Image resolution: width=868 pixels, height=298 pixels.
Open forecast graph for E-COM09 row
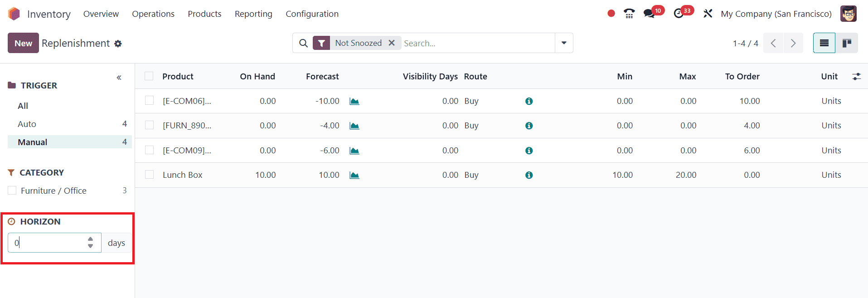[354, 151]
